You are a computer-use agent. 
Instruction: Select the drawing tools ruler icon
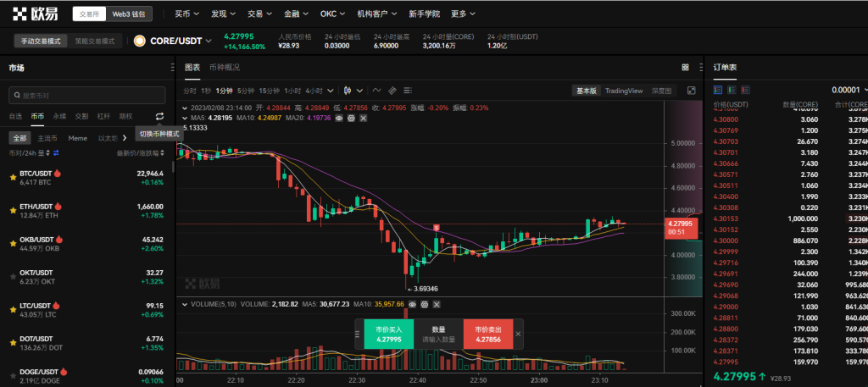point(392,90)
